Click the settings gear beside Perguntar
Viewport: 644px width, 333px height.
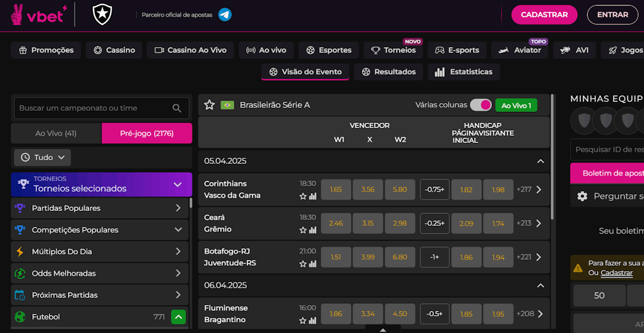tap(582, 197)
